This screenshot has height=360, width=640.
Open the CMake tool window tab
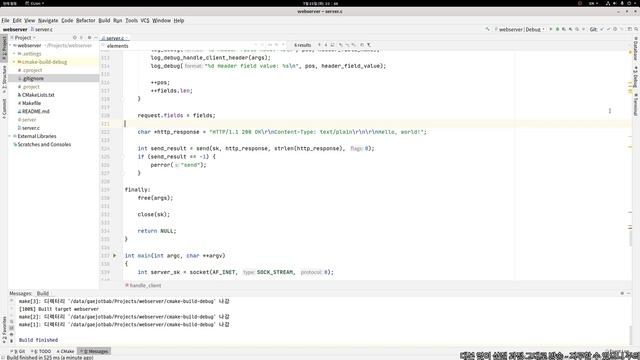tap(65, 351)
